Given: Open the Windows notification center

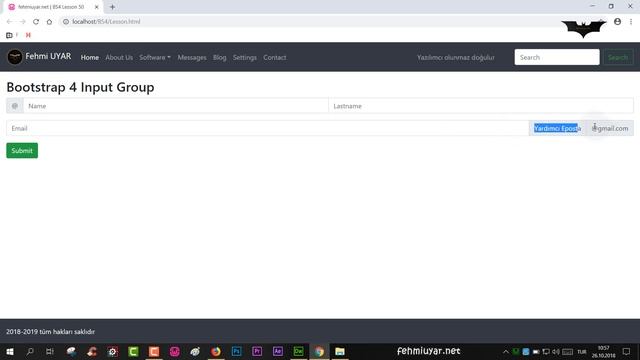Looking at the screenshot, I should point(627,351).
